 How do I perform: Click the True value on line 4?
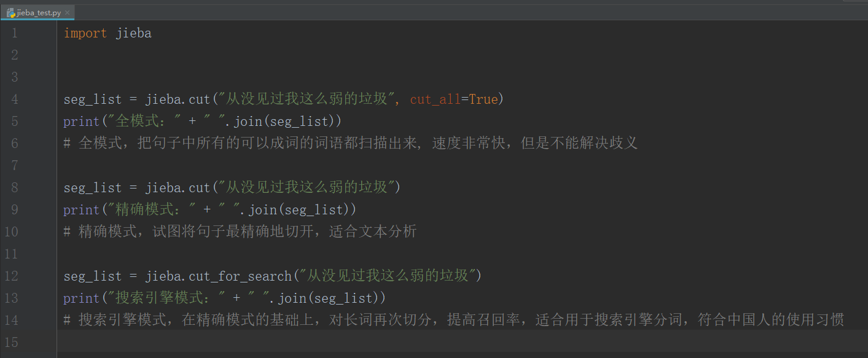tap(483, 99)
